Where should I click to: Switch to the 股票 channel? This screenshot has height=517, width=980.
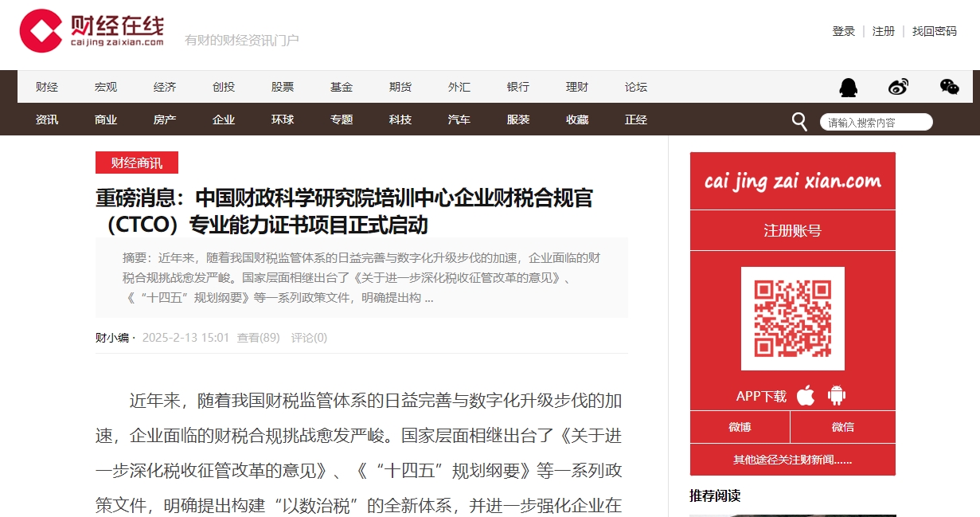[283, 87]
